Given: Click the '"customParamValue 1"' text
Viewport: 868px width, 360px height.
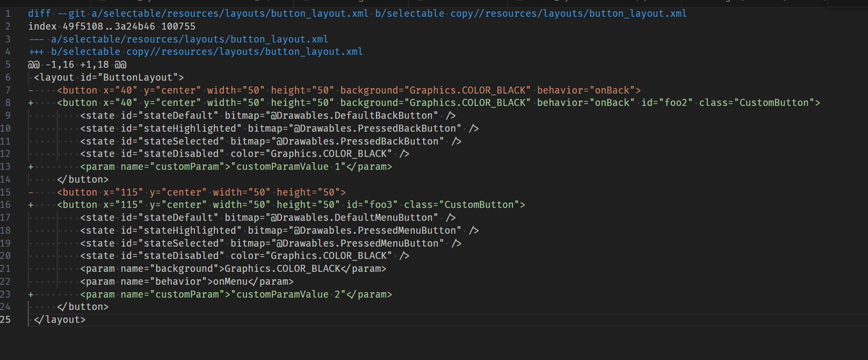Looking at the screenshot, I should pyautogui.click(x=288, y=166).
